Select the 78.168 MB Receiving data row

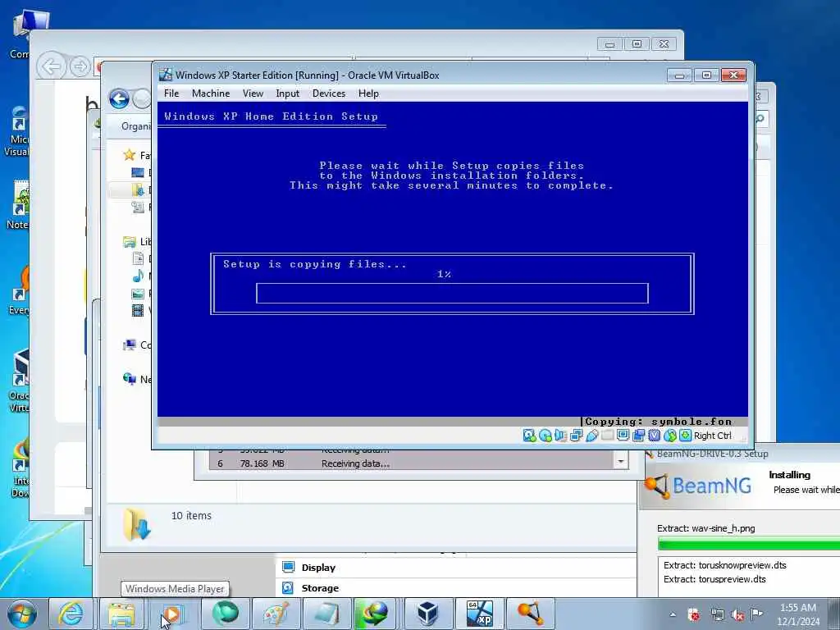[x=413, y=463]
